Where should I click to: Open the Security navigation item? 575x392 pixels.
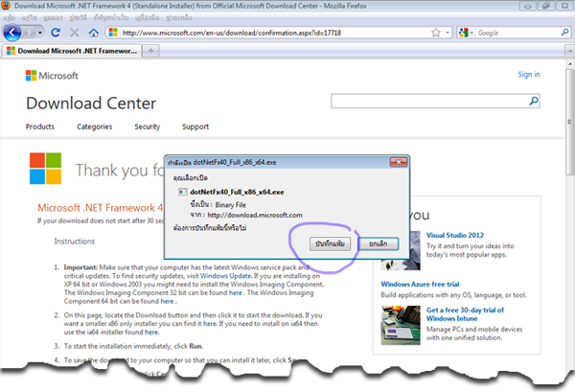coord(147,127)
